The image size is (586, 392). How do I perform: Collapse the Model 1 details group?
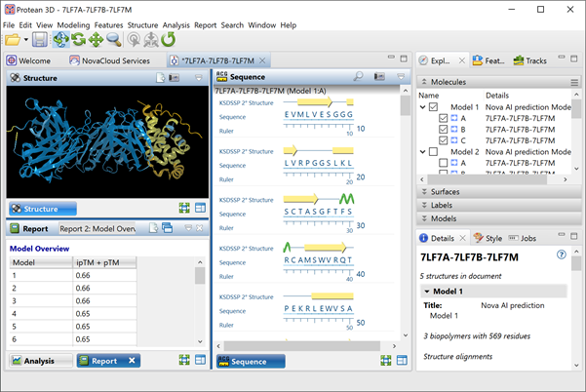[426, 292]
